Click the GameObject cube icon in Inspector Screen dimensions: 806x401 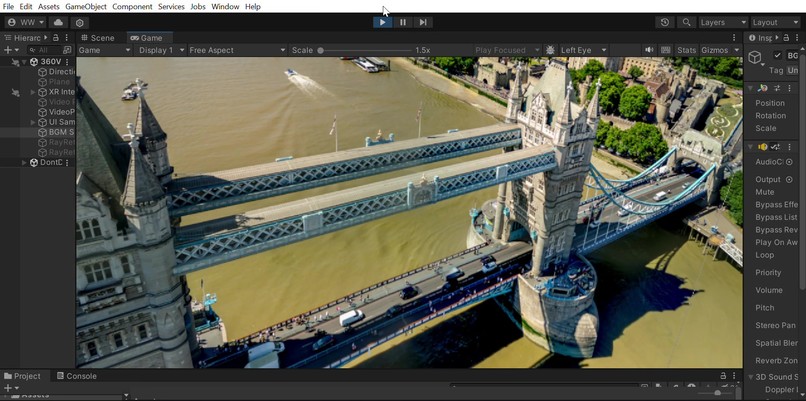[755, 58]
